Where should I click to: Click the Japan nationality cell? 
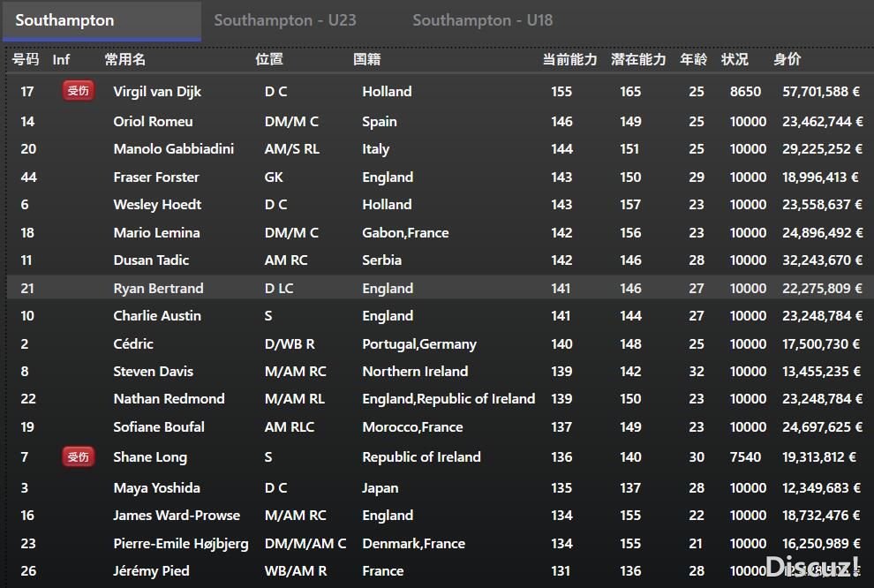(x=380, y=488)
